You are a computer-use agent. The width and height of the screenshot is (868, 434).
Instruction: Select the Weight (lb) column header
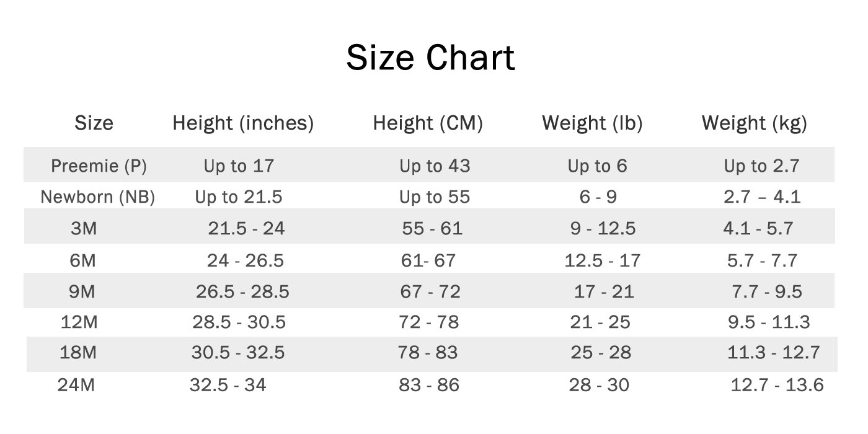click(x=592, y=123)
